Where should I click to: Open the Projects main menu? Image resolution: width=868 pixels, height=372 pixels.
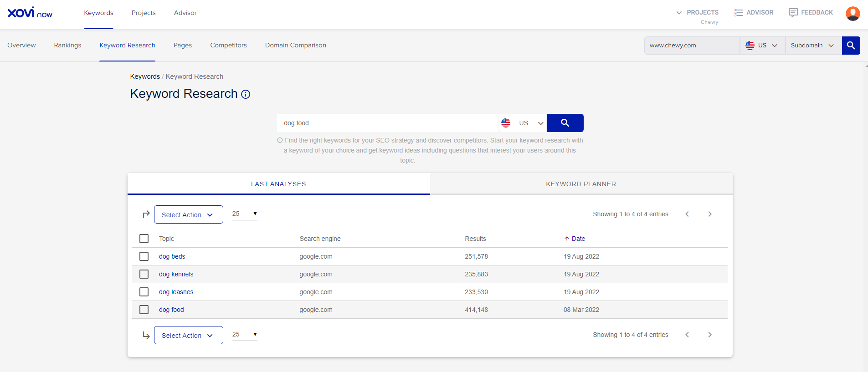pos(144,13)
